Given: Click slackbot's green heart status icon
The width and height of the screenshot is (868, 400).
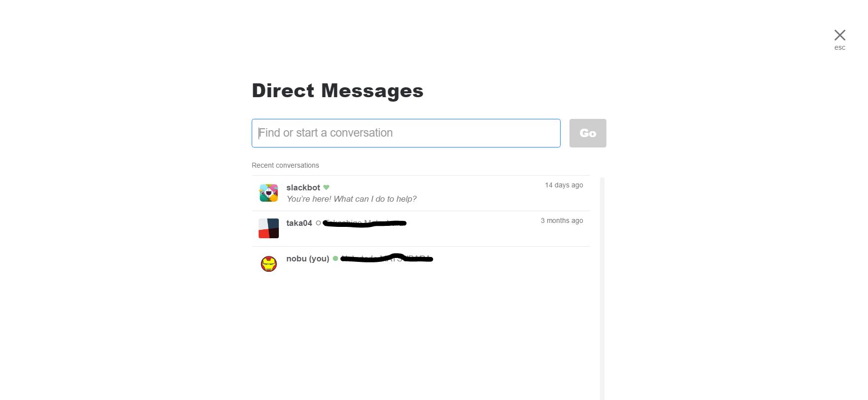Looking at the screenshot, I should [326, 187].
